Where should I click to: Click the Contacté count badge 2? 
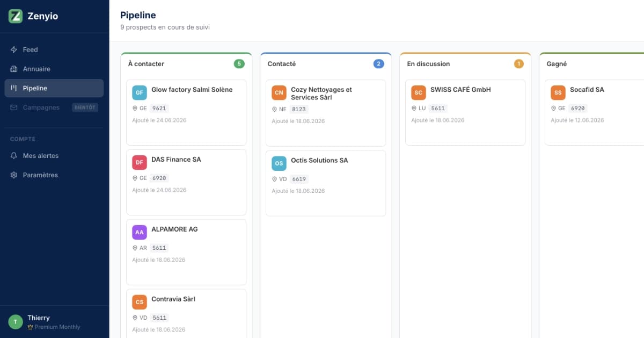tap(379, 64)
